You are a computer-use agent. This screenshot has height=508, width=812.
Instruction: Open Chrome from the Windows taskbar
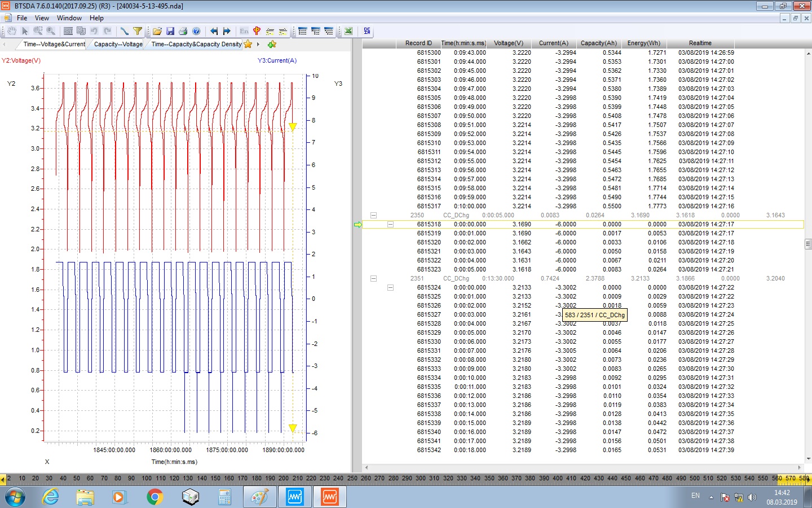coord(155,497)
